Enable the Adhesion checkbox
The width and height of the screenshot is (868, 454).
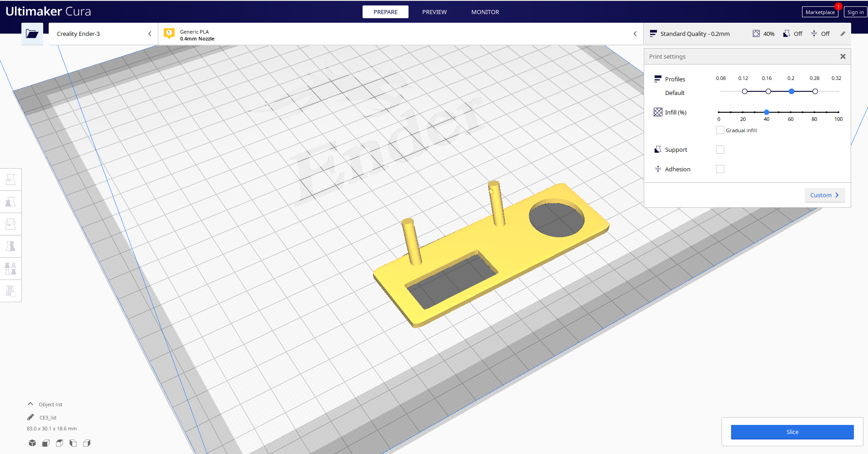[720, 169]
